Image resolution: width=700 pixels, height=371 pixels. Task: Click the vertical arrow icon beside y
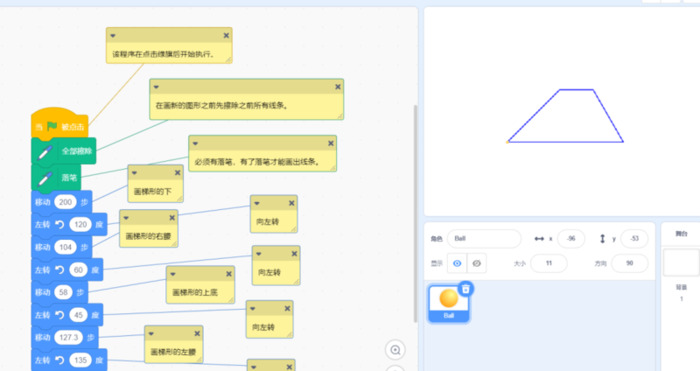tap(602, 239)
